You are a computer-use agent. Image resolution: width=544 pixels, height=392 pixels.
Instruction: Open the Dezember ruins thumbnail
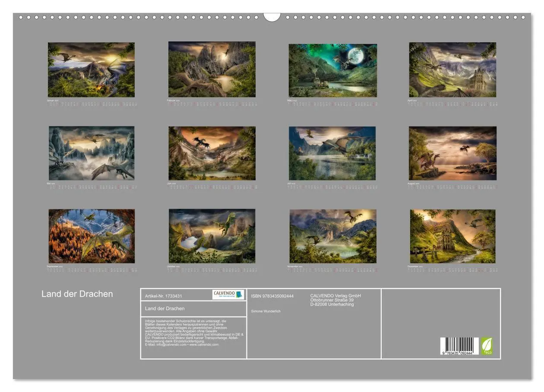point(452,236)
